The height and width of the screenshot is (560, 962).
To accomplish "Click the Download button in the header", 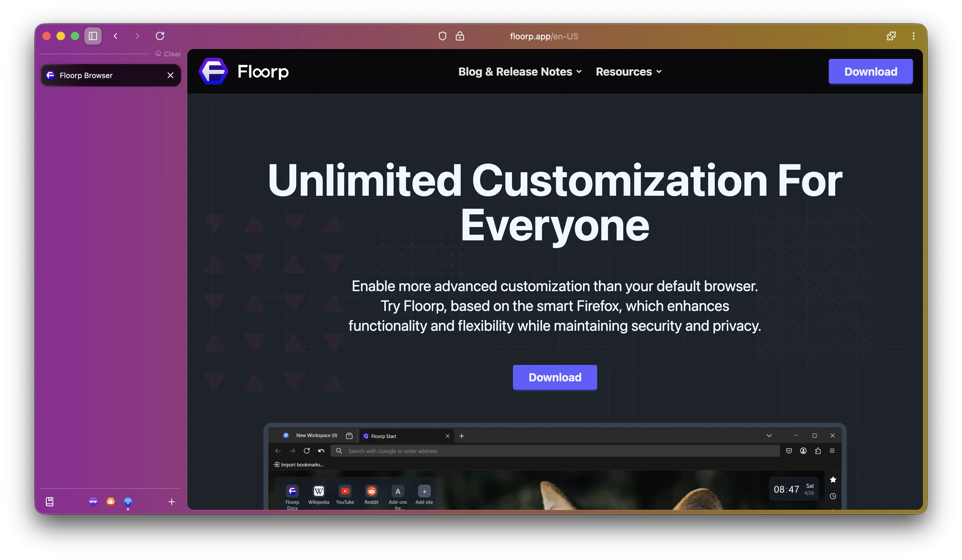I will tap(870, 71).
